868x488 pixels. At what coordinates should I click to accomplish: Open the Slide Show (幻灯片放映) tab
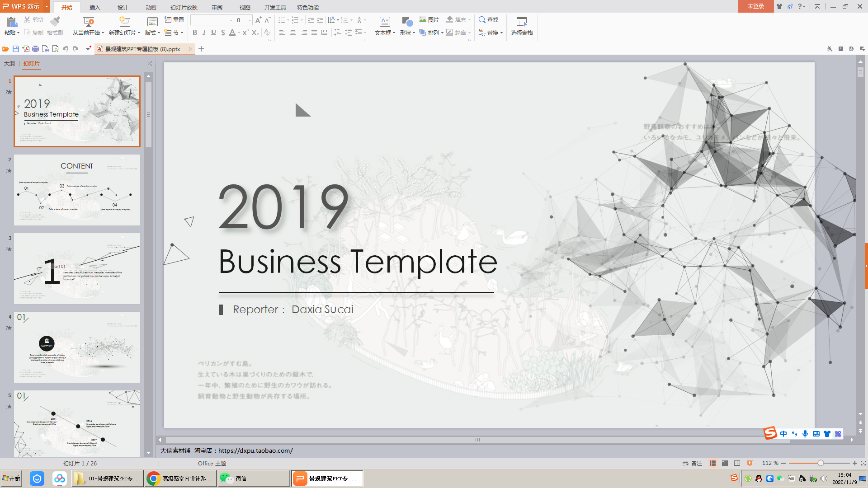pyautogui.click(x=184, y=7)
